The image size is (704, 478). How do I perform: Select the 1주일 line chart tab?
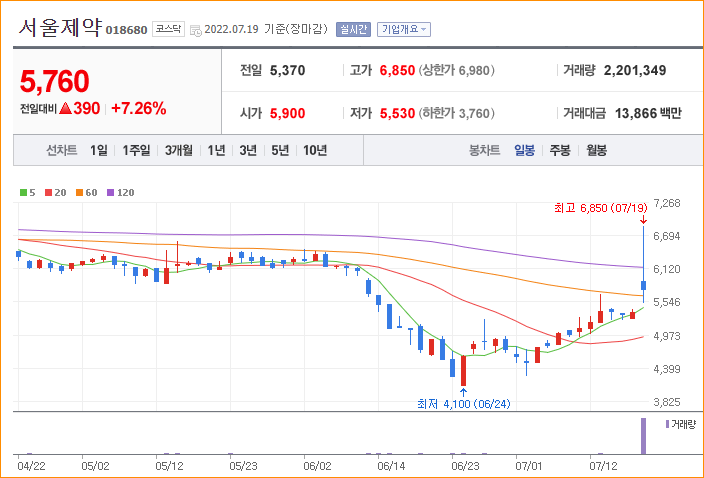pos(136,150)
